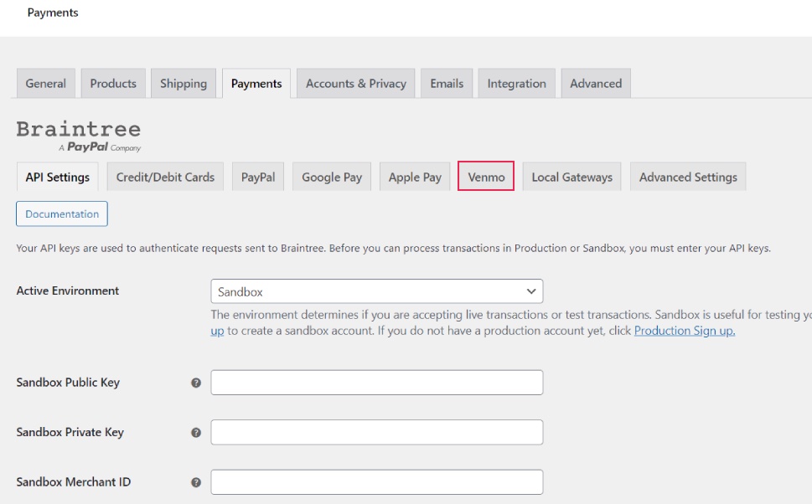Click help icon beside Sandbox Public Key

pyautogui.click(x=196, y=383)
